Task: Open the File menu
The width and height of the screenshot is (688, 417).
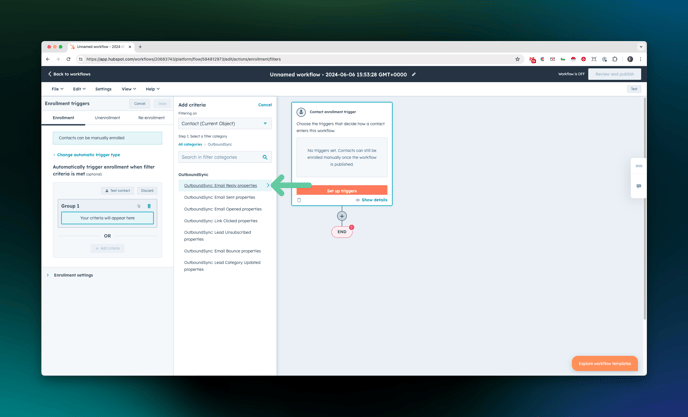Action: point(57,89)
